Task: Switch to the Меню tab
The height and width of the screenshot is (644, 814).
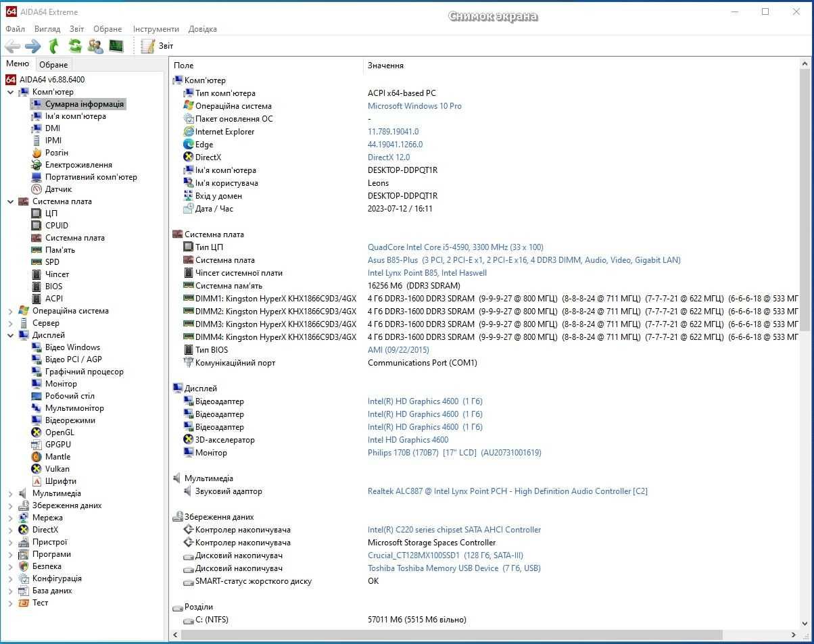Action: pyautogui.click(x=18, y=64)
